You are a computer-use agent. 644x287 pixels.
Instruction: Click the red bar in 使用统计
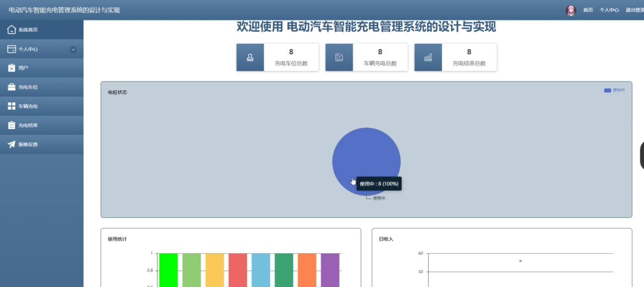[238, 270]
